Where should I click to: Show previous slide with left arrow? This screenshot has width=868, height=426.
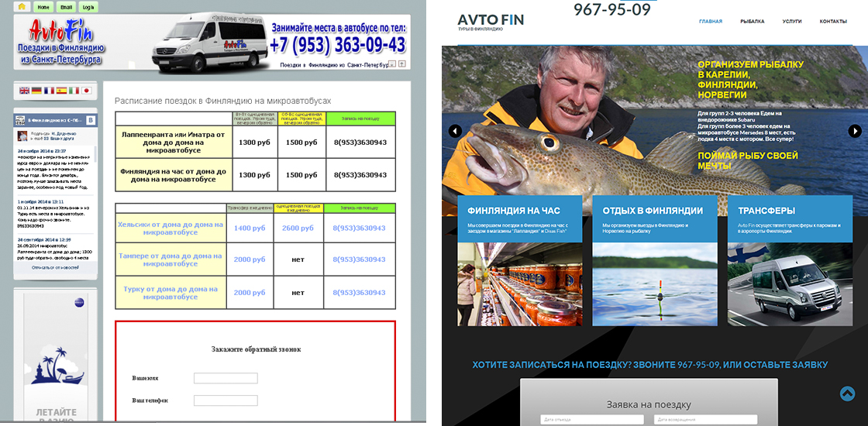click(x=455, y=131)
